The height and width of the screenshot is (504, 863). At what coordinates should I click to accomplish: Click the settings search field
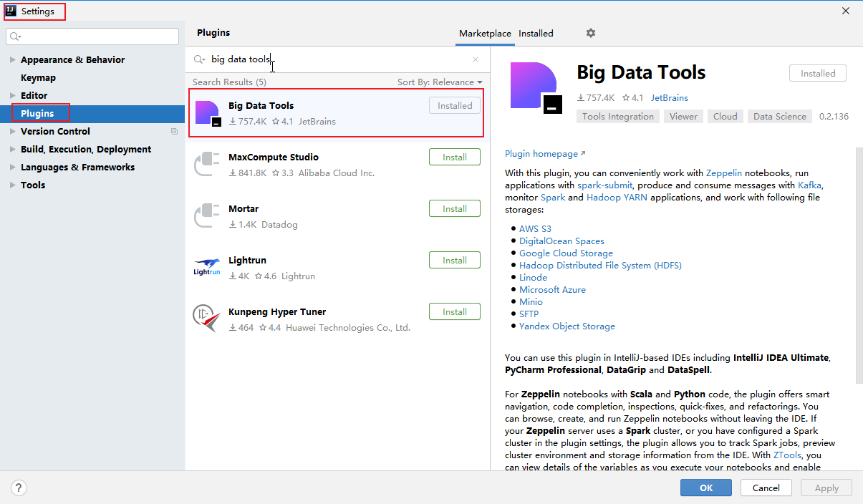pos(92,37)
